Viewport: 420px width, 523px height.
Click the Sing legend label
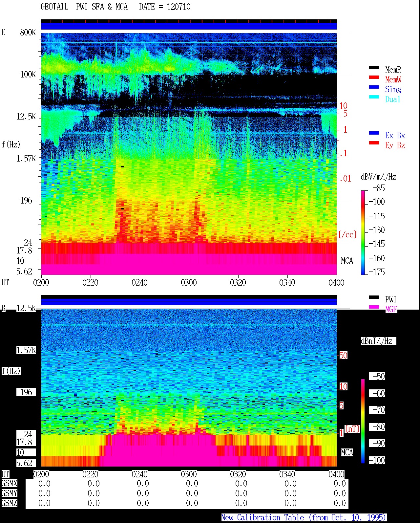pyautogui.click(x=393, y=89)
